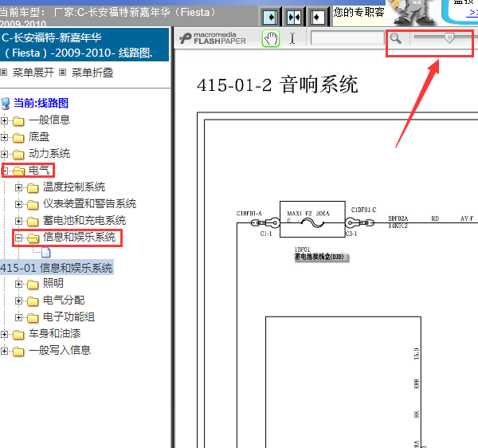Click the folder icon of 电气分配

pos(33,301)
